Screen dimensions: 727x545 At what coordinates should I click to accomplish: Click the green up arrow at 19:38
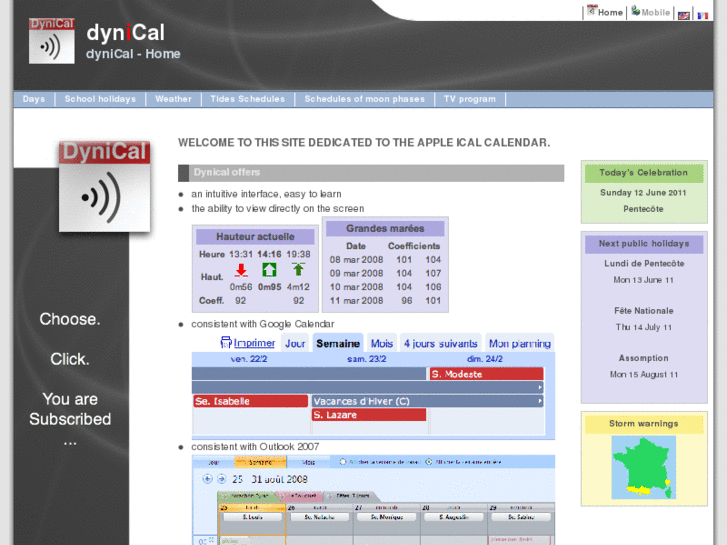(x=298, y=270)
